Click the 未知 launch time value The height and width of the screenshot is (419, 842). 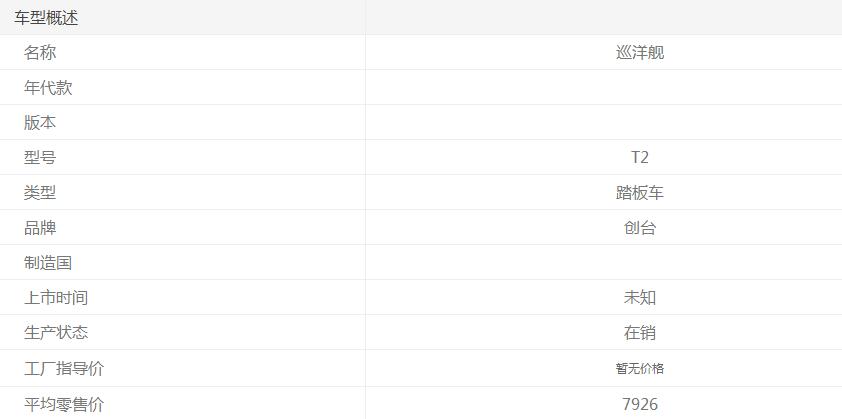pyautogui.click(x=640, y=298)
